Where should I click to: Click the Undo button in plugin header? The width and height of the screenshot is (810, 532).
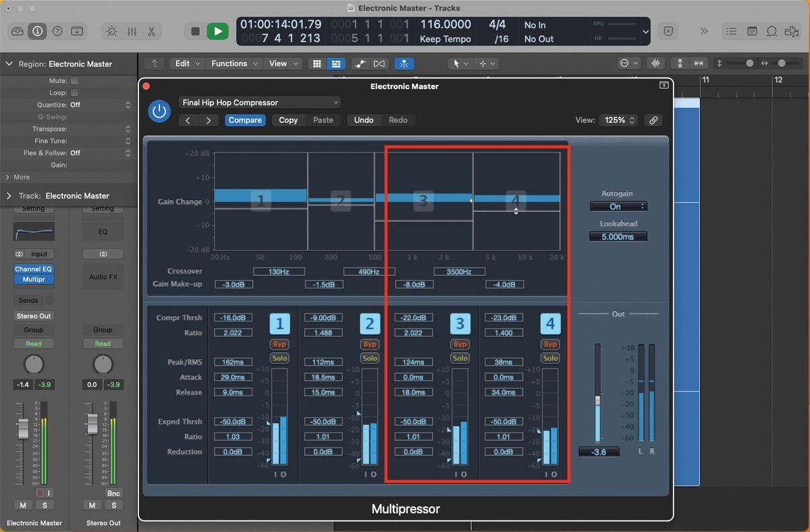[x=364, y=119]
